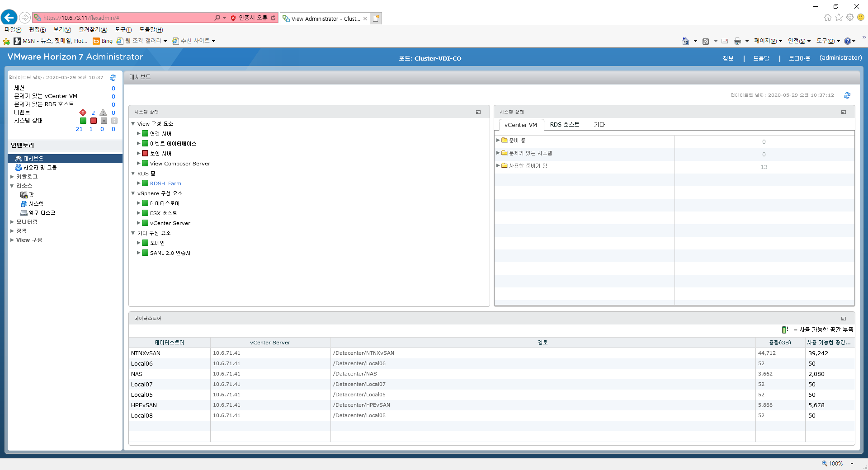Viewport: 868px width, 470px height.
Task: Maximize the right 시스템 상태 panel
Action: point(844,112)
